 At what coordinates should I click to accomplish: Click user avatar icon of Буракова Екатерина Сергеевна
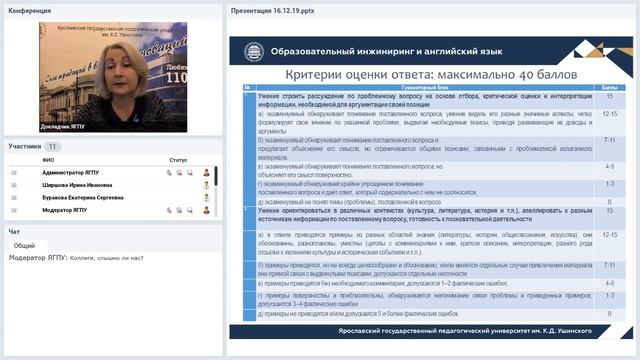tap(207, 198)
